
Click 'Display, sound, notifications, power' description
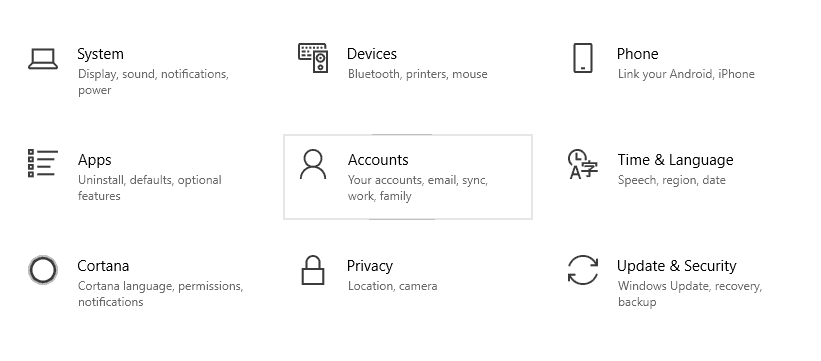tap(153, 82)
